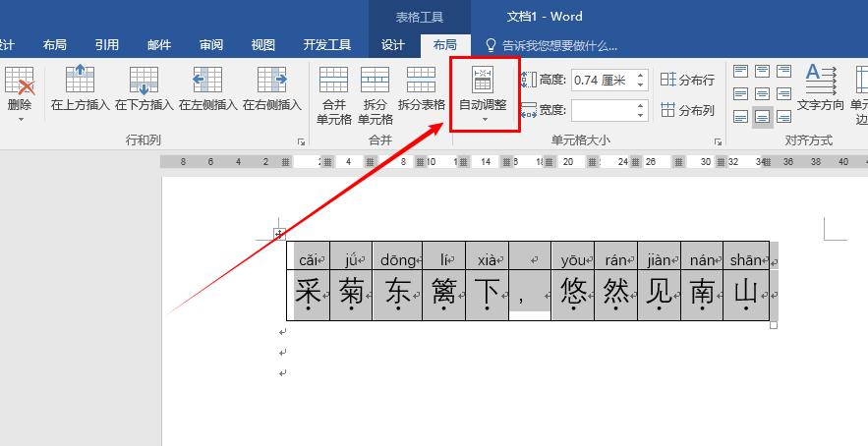
Task: Split the table with 拆分表格
Action: click(422, 88)
